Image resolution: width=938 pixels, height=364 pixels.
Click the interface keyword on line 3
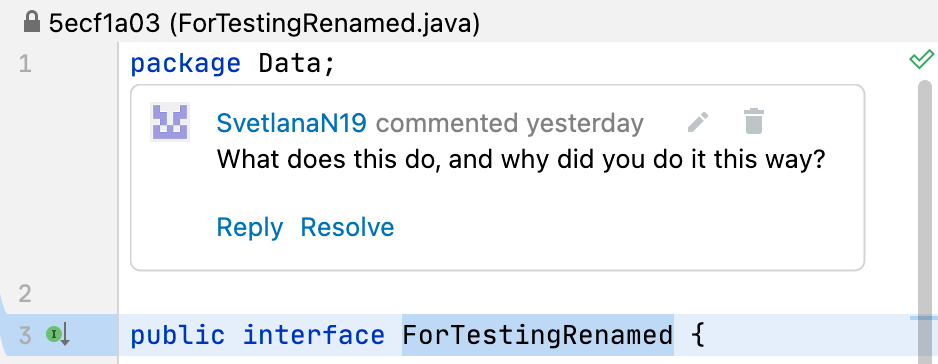(x=314, y=335)
